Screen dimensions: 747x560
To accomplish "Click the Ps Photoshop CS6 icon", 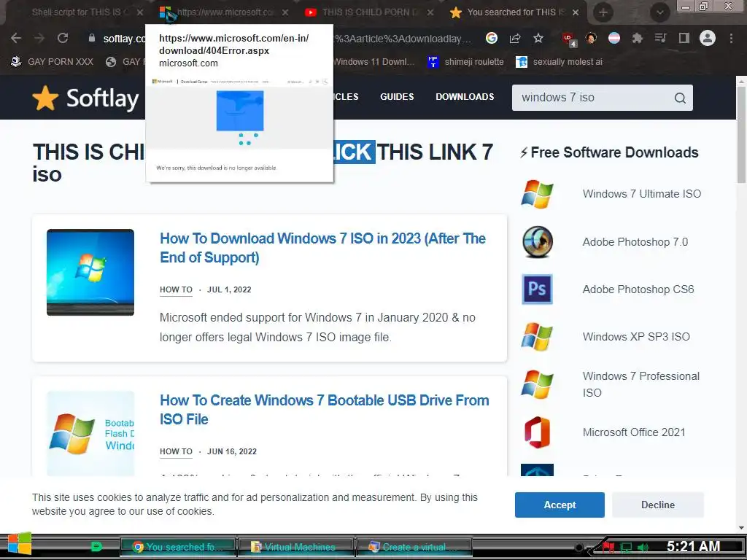I will [537, 289].
